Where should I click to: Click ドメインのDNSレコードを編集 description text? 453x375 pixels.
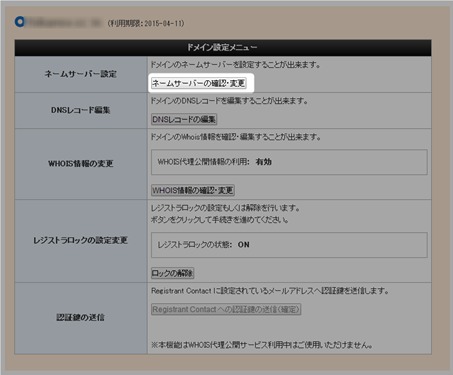tap(229, 101)
